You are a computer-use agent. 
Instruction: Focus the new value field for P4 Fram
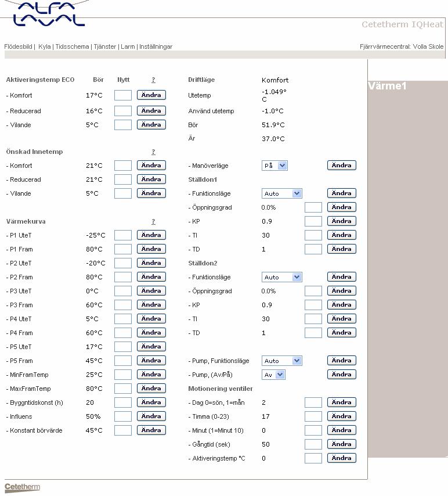[123, 333]
